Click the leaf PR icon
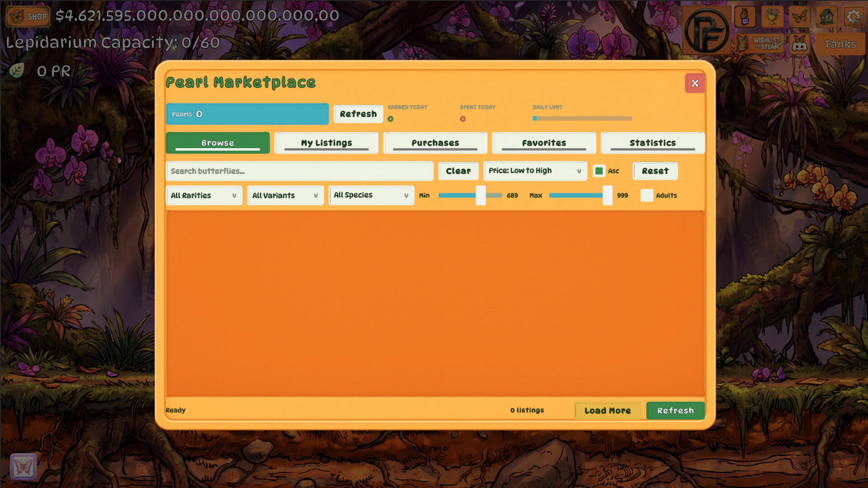868x488 pixels. (x=17, y=70)
